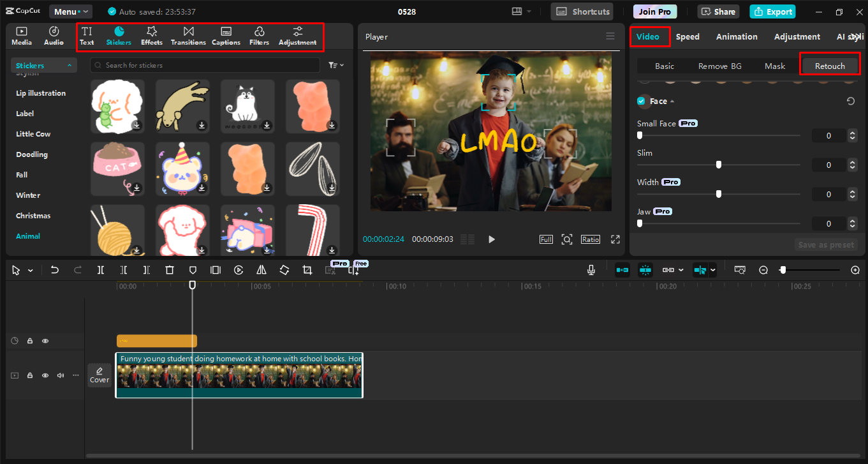
Task: Zoom out the timeline
Action: click(x=763, y=270)
